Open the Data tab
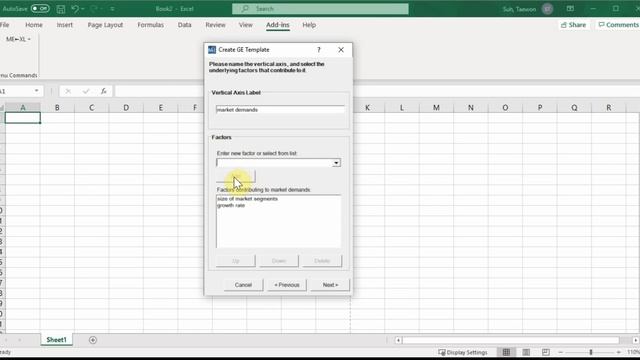 pyautogui.click(x=184, y=25)
